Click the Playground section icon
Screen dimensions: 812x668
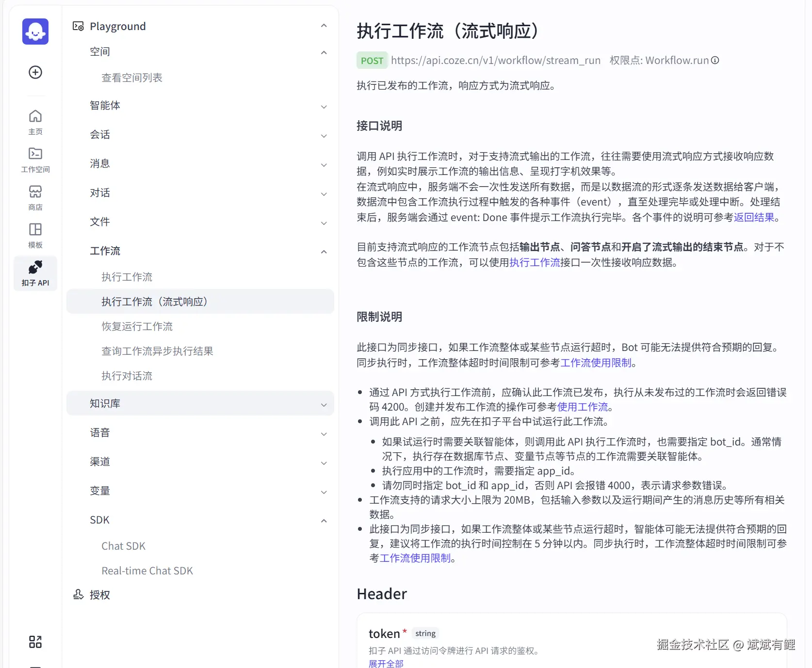78,26
